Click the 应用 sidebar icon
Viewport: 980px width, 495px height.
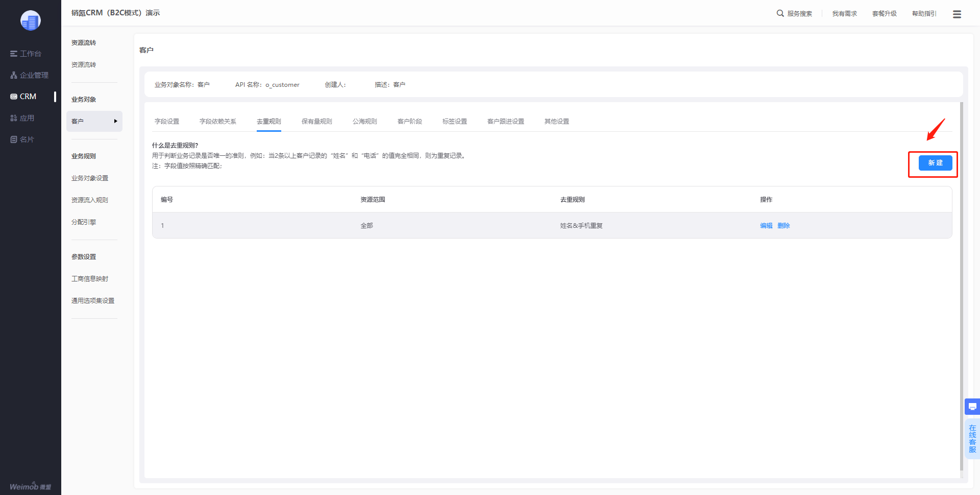coord(14,118)
